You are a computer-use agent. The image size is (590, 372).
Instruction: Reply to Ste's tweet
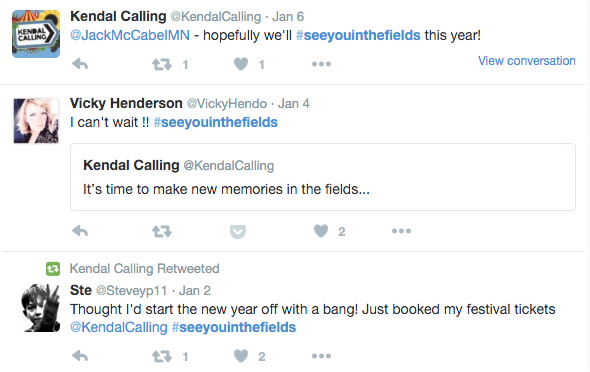[80, 356]
